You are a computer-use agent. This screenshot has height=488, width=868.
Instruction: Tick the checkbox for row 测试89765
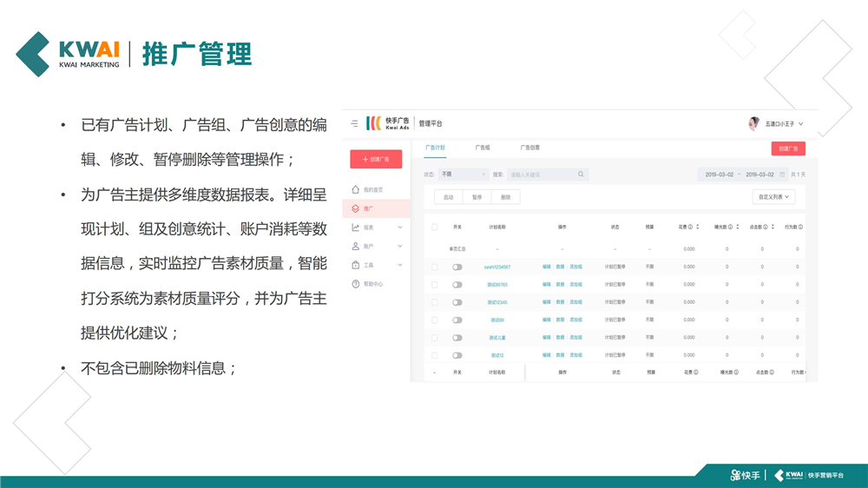[x=435, y=285]
